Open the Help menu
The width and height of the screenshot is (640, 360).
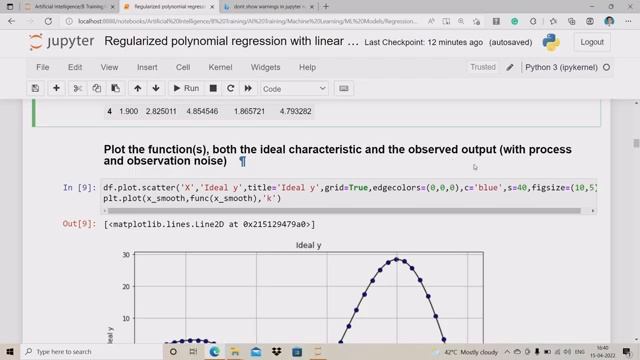pos(307,67)
